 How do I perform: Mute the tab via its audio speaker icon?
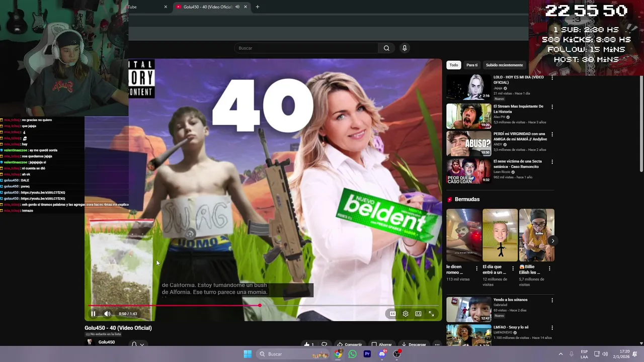coord(237,7)
